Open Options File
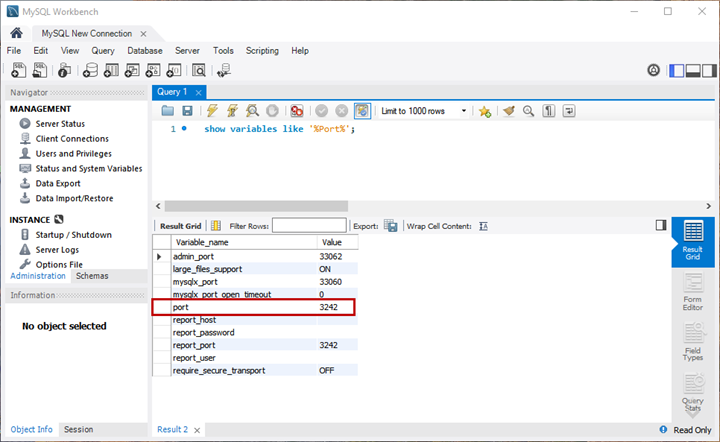Image resolution: width=720 pixels, height=442 pixels. [59, 264]
